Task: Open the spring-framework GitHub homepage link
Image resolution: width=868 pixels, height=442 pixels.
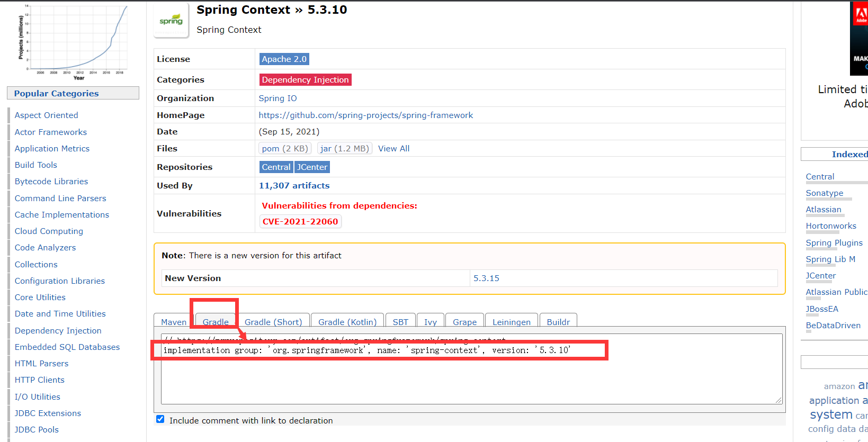Action: (366, 115)
